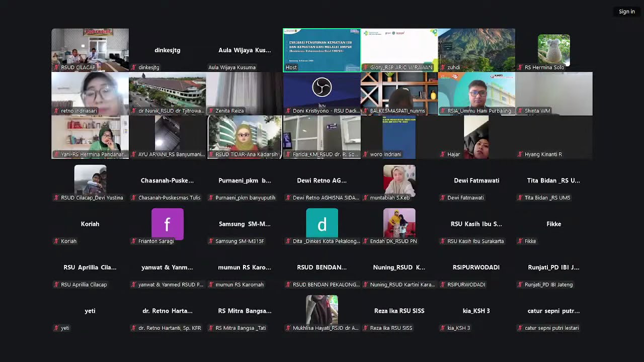Click muted mic icon beside retno indriasari
Screen dimensions: 644x362
coord(56,111)
